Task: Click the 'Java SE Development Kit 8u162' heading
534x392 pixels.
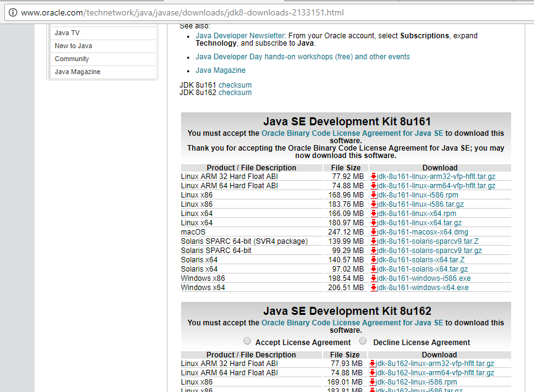Action: (x=347, y=311)
